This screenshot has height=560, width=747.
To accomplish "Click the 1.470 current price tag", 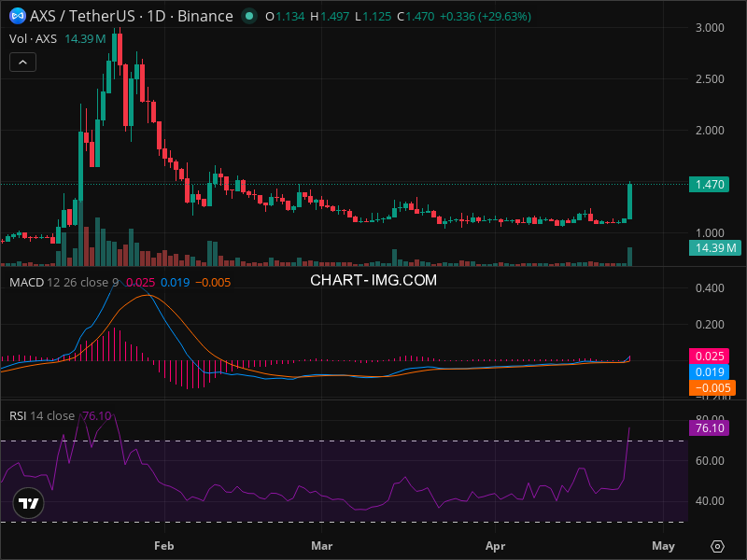I will [x=709, y=184].
